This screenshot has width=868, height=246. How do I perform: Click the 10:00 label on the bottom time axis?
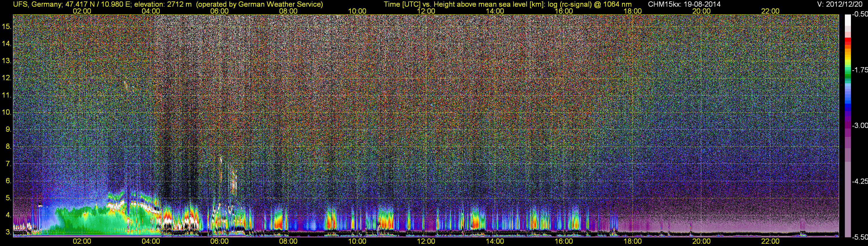point(357,241)
